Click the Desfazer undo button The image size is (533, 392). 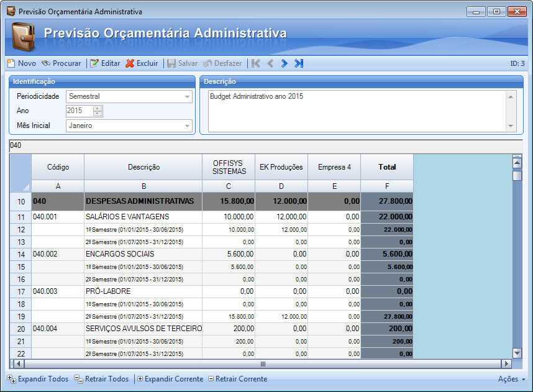[x=222, y=63]
